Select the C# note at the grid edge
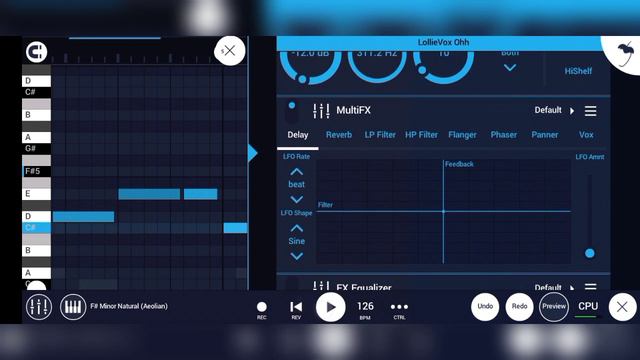The image size is (640, 360). coord(236,228)
